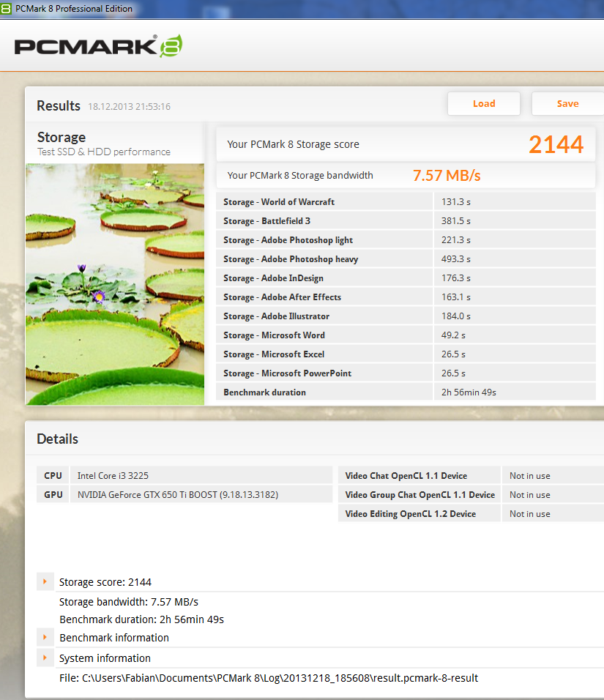Click the Results timestamp 18.12.2013 21:53:16

coord(129,107)
